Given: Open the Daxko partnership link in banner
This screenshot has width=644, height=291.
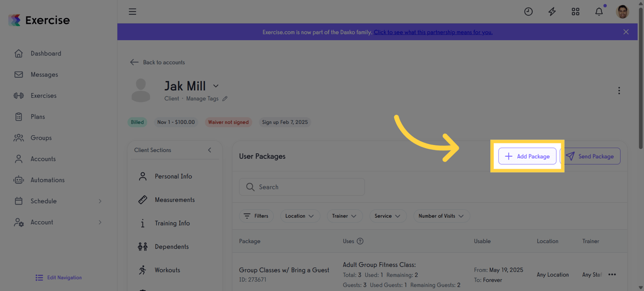Looking at the screenshot, I should click(x=433, y=32).
